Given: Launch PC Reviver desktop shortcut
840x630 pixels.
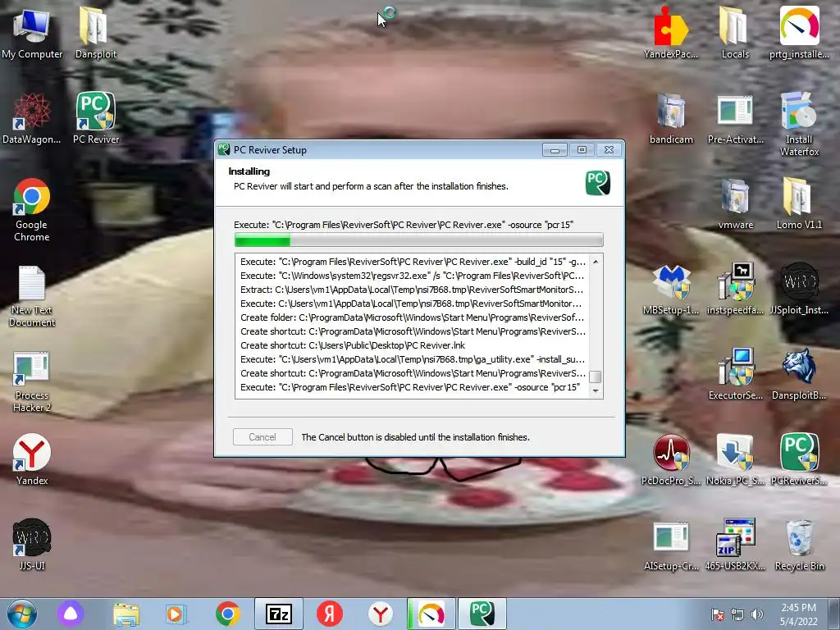Looking at the screenshot, I should [95, 118].
